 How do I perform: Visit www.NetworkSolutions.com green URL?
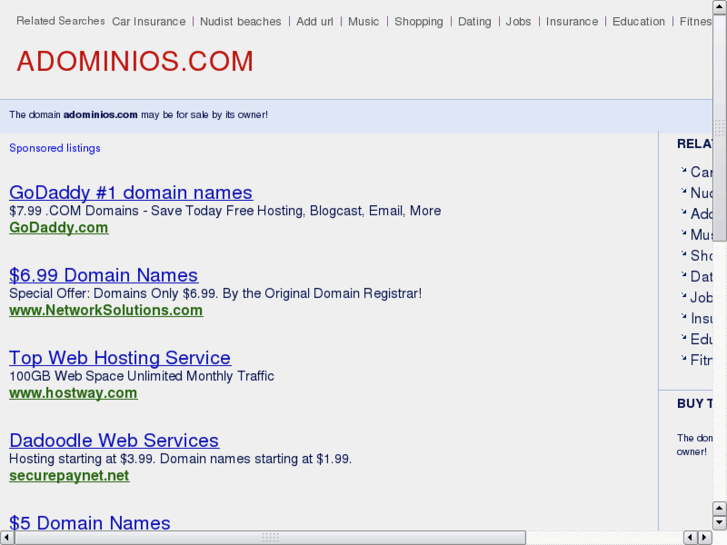[106, 310]
